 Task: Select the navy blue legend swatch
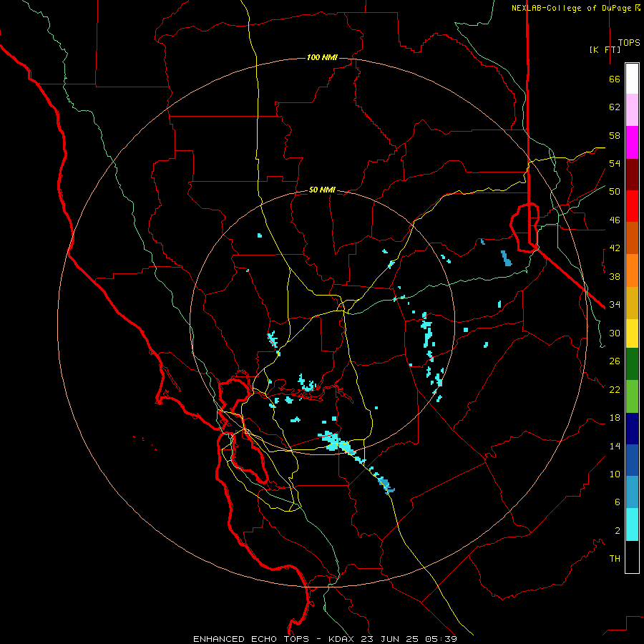click(x=632, y=429)
